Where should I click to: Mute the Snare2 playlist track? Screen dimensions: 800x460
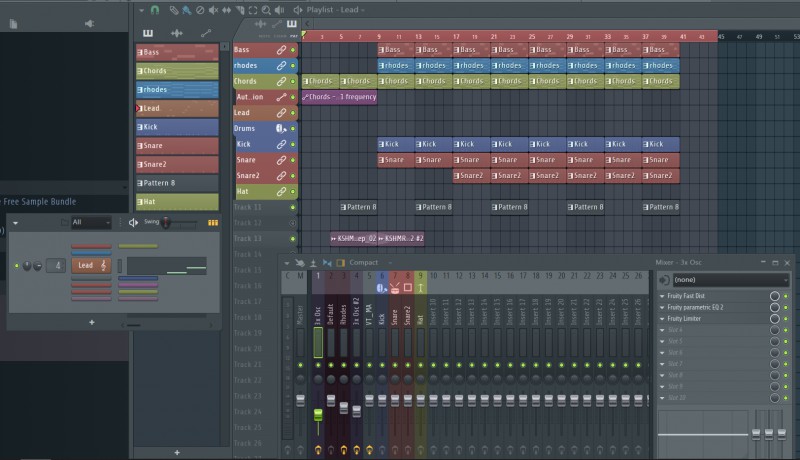tap(293, 176)
